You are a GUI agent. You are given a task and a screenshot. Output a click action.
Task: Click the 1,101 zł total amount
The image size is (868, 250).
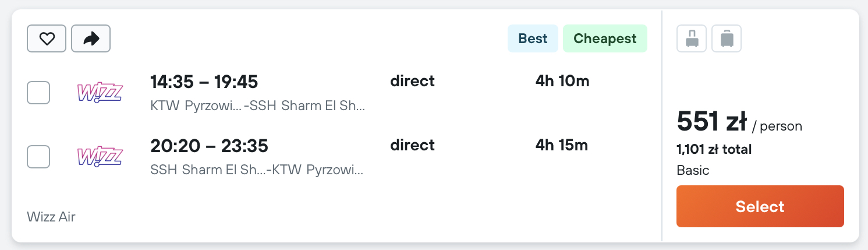click(714, 149)
